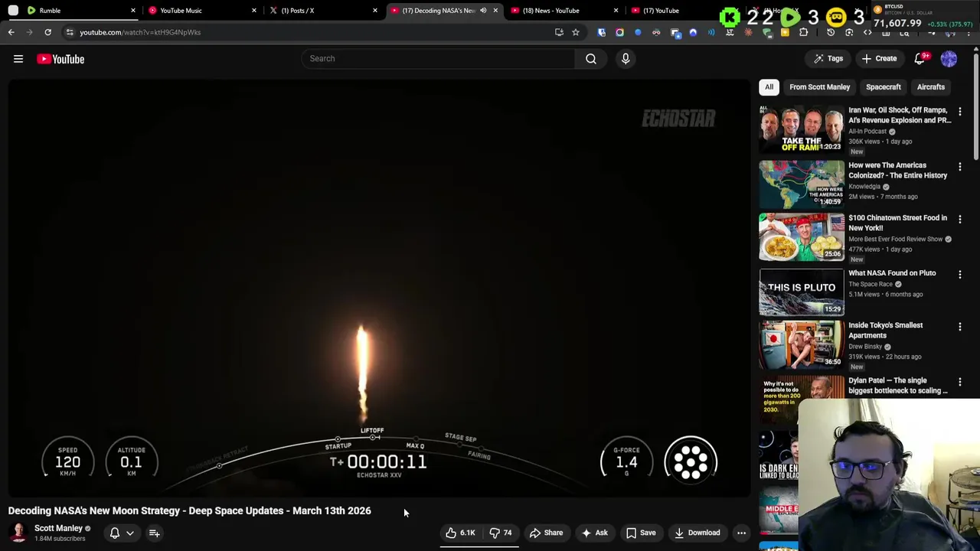Toggle subscription notification bell
This screenshot has width=980, height=551.
(114, 533)
